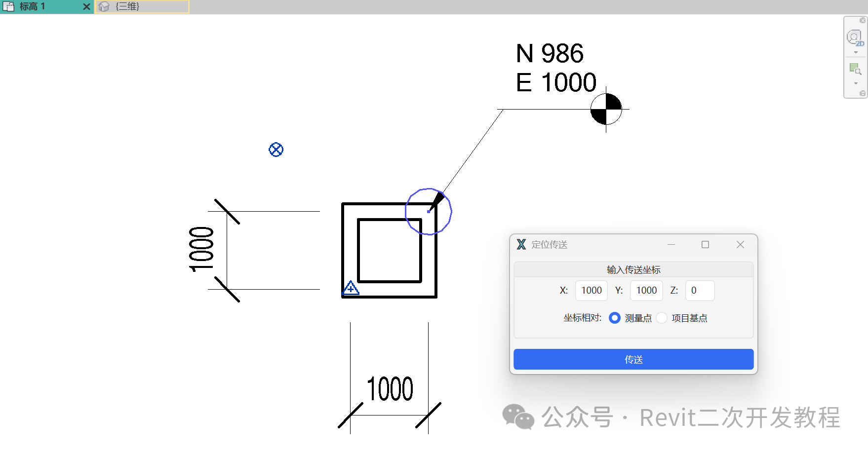Hide the navigation bar via its top close icon

coord(863,20)
